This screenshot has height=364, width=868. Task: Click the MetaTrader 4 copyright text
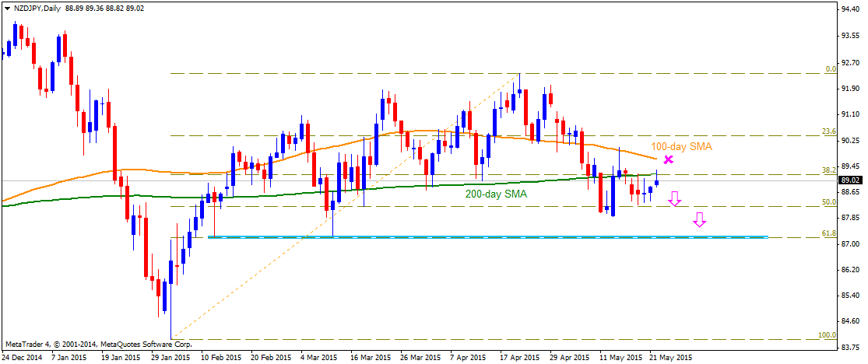pos(99,343)
